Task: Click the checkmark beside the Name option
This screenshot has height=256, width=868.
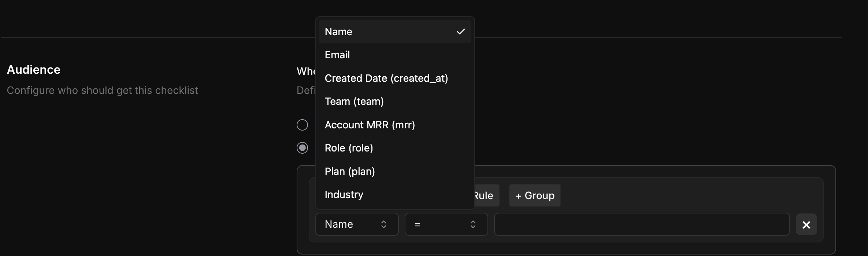Action: pyautogui.click(x=460, y=32)
